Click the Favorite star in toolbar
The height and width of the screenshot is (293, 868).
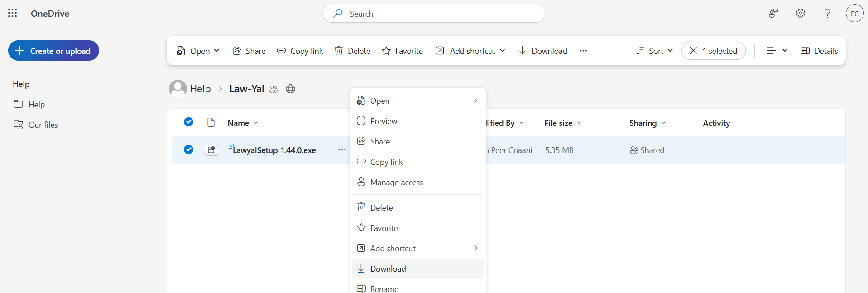pyautogui.click(x=402, y=51)
